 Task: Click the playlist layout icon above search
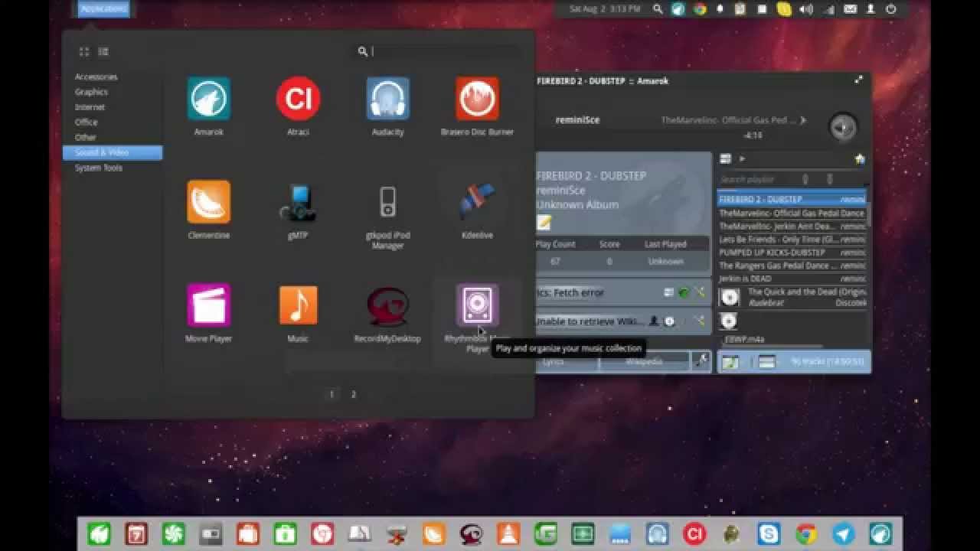[x=726, y=158]
